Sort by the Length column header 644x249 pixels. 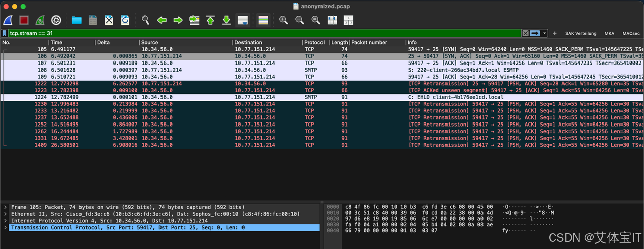[339, 43]
